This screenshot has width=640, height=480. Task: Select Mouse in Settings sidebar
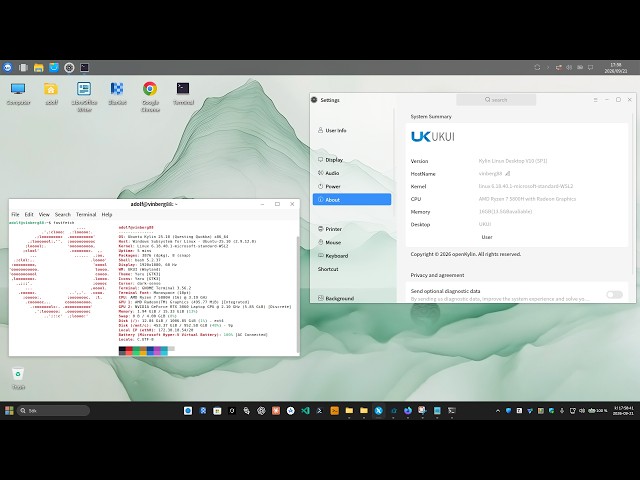[352, 242]
